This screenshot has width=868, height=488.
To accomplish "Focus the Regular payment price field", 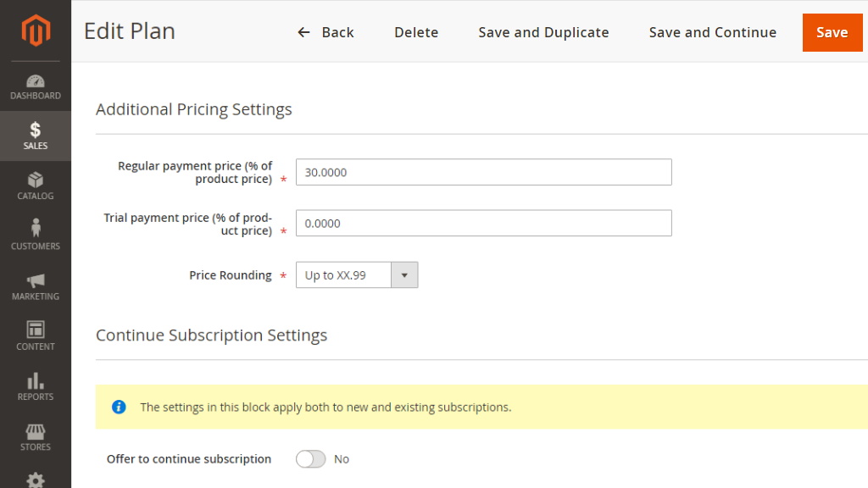I will click(484, 172).
